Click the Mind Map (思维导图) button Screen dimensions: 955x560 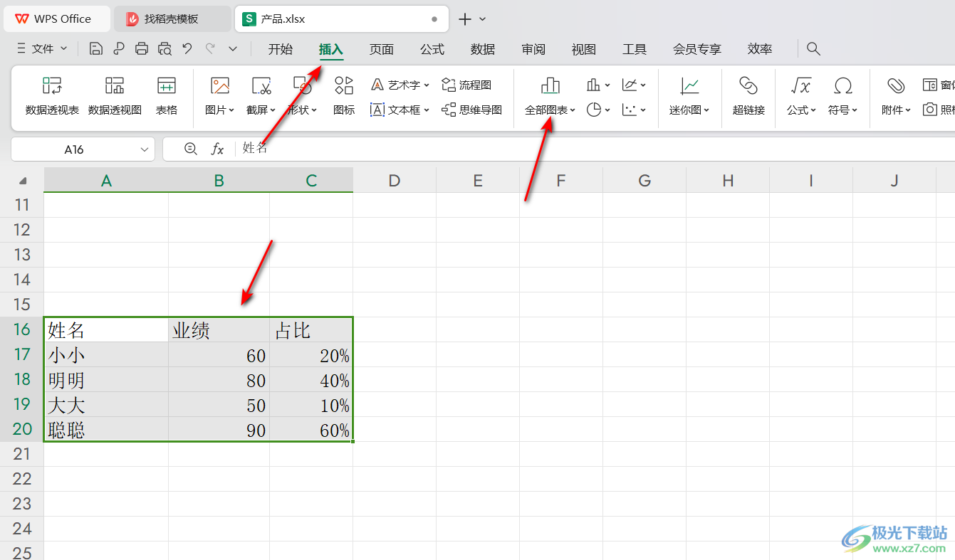pyautogui.click(x=471, y=110)
